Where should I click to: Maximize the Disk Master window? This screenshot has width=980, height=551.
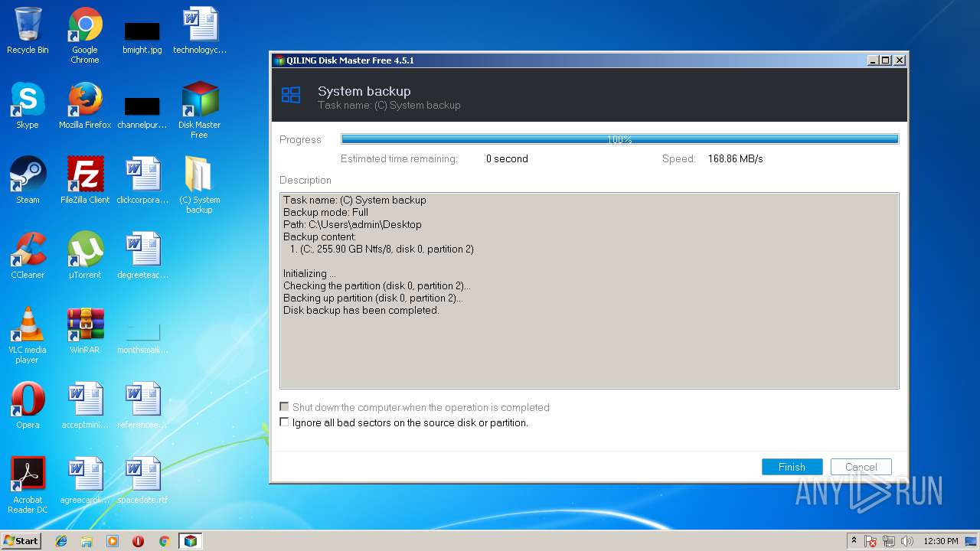point(886,60)
